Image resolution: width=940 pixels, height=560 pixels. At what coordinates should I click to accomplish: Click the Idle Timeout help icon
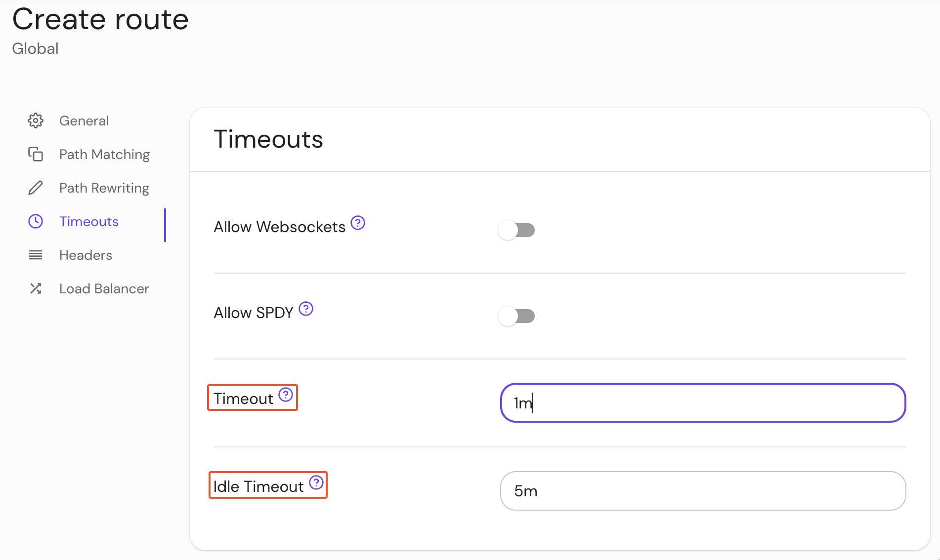coord(316,483)
